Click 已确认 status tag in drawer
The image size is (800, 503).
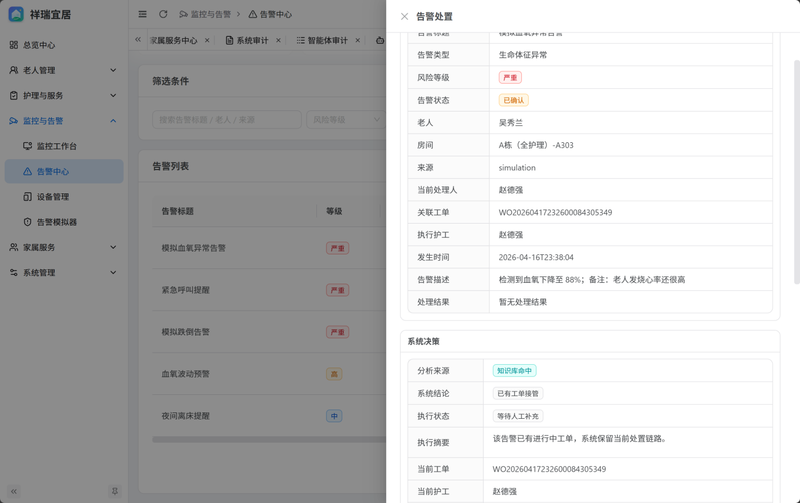(513, 100)
